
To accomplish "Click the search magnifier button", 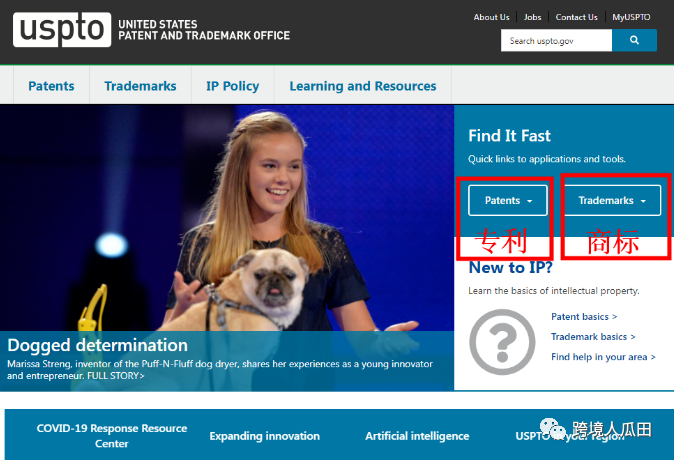I will [634, 41].
